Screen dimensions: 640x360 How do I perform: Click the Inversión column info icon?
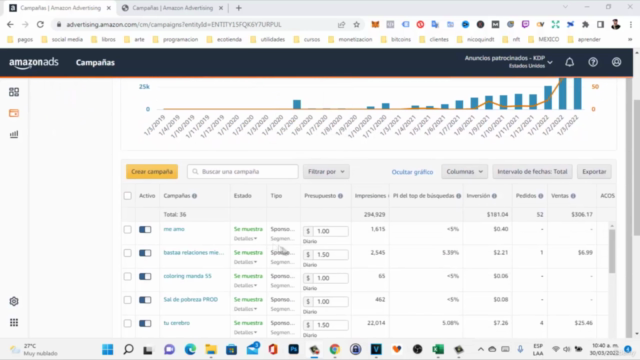(494, 196)
